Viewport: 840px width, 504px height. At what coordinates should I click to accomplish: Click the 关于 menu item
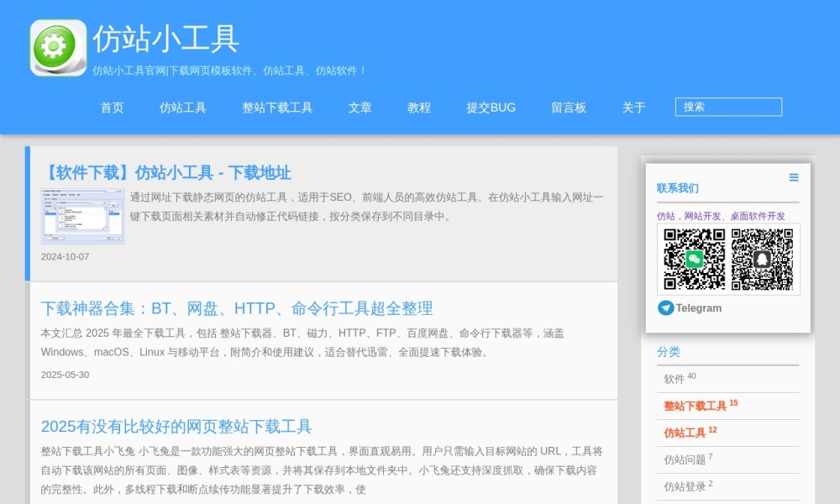[x=633, y=108]
